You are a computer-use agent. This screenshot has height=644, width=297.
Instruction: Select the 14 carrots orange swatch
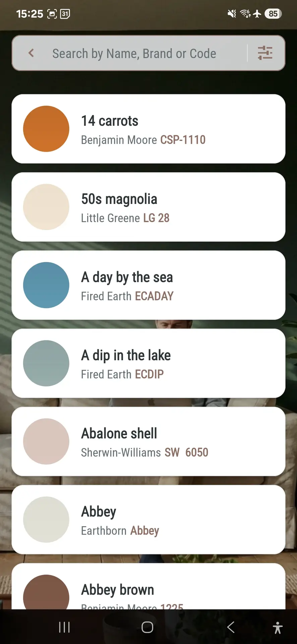pos(46,129)
